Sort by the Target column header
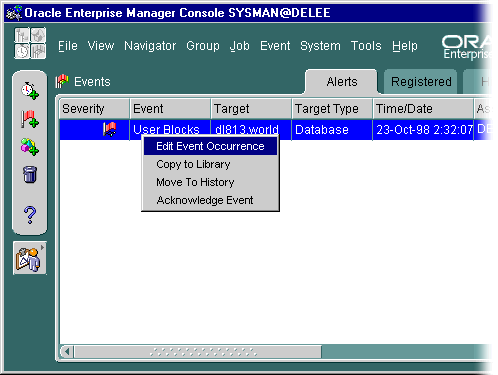The height and width of the screenshot is (375, 498). click(251, 109)
